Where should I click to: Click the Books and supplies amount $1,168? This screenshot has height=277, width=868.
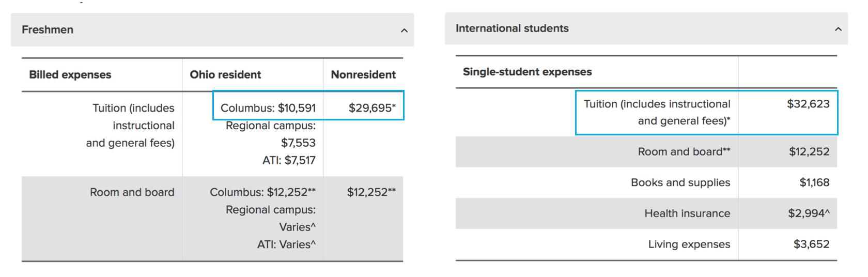pyautogui.click(x=814, y=182)
